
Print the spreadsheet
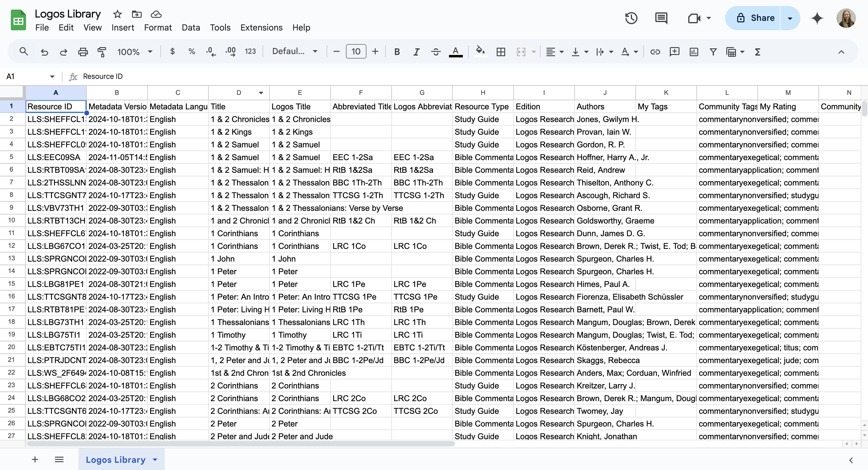[x=83, y=52]
